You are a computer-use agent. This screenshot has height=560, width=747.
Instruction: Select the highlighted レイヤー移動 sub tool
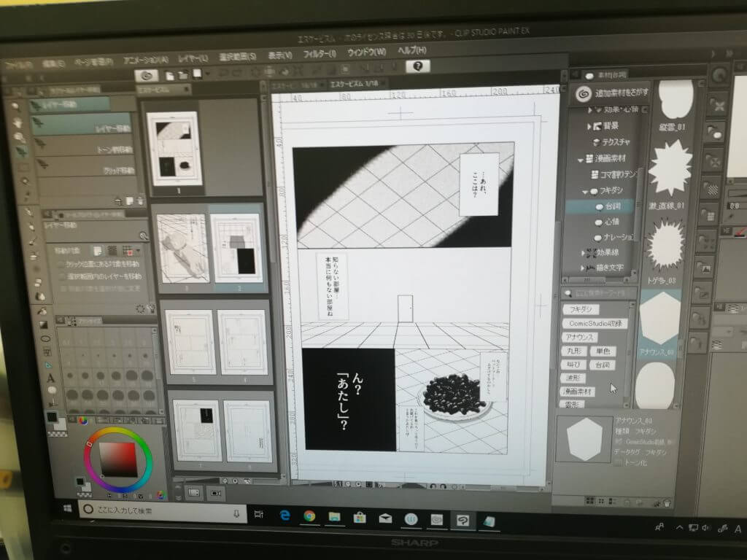[82, 124]
